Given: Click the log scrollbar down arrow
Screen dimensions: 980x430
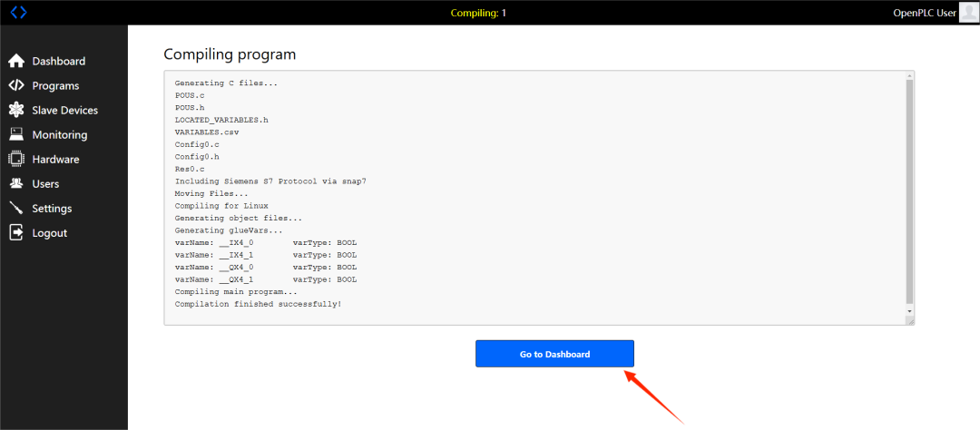Looking at the screenshot, I should coord(909,310).
